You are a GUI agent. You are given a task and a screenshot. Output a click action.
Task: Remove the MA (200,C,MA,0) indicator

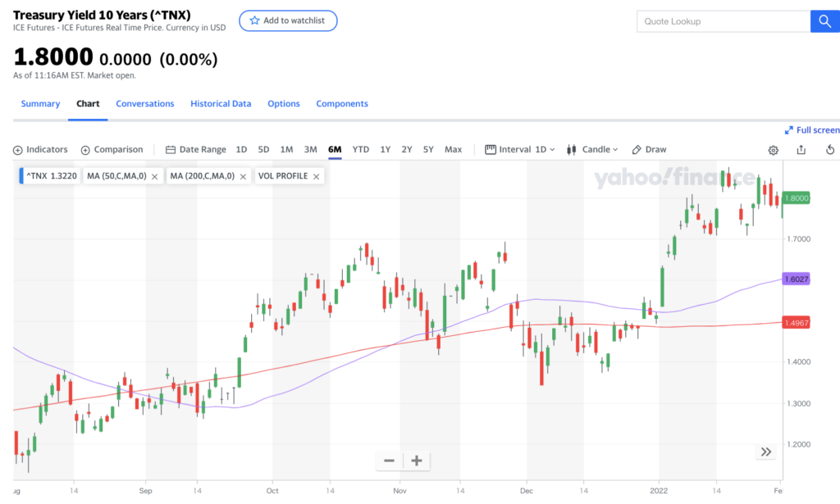coord(243,176)
